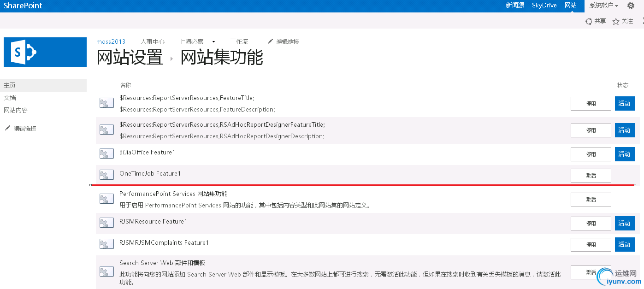Viewport: 644px width, 289px height.
Task: Click PerformancePoint Services 网站集功能 title
Action: tap(173, 194)
